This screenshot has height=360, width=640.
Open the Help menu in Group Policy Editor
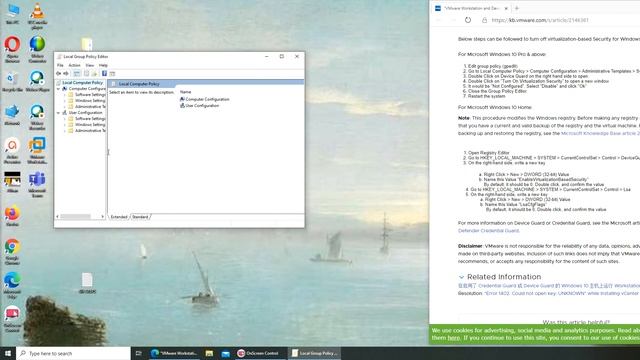click(103, 65)
